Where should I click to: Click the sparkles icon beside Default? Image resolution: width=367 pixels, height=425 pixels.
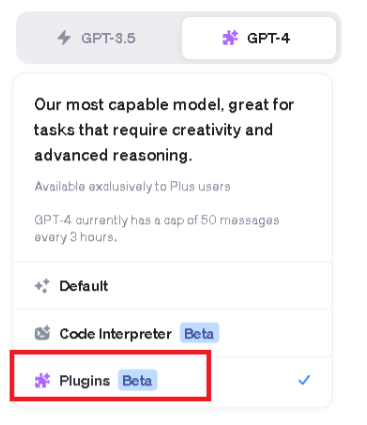click(x=42, y=286)
